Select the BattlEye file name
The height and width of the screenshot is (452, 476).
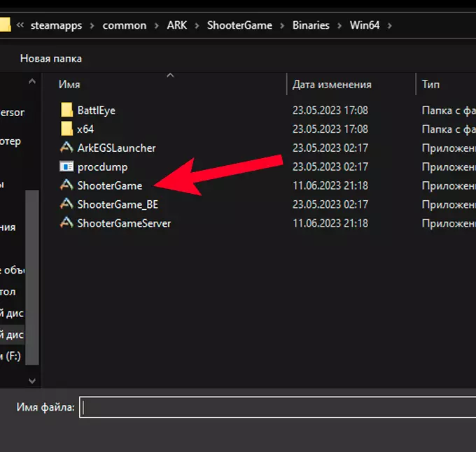pyautogui.click(x=96, y=111)
